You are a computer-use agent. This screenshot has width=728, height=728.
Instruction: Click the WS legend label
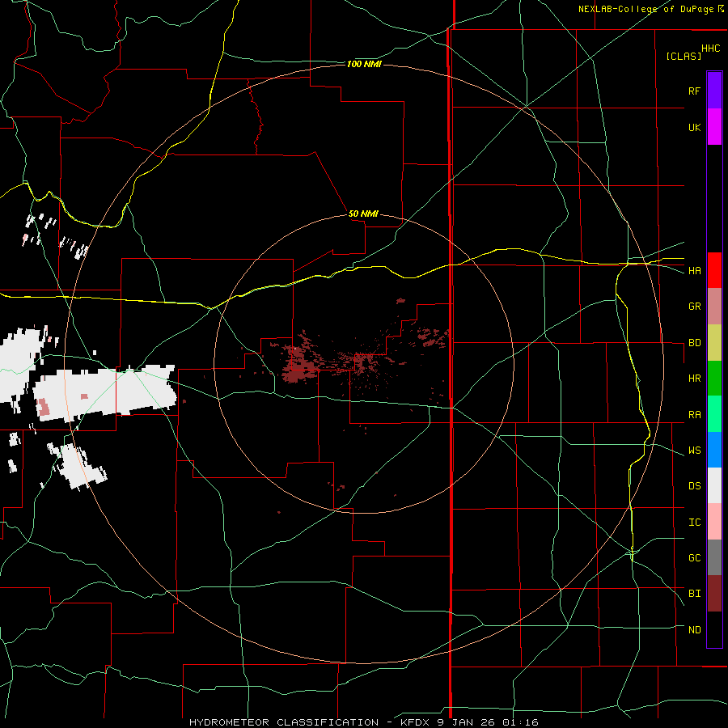pos(694,451)
